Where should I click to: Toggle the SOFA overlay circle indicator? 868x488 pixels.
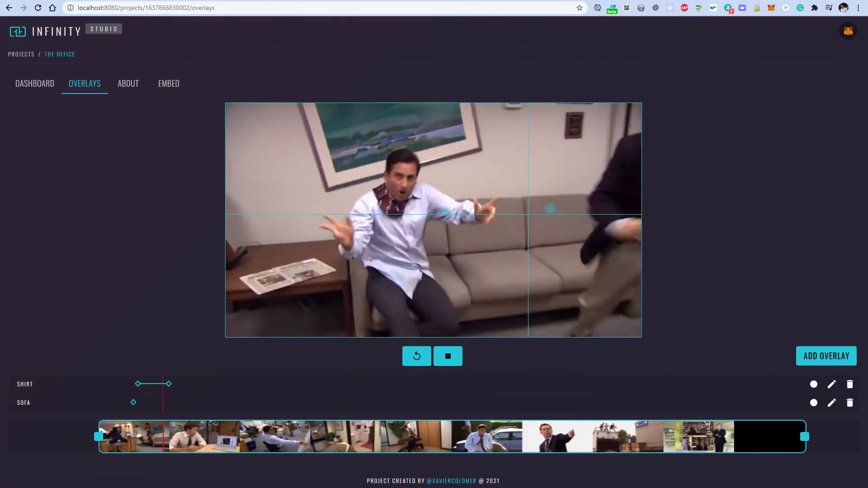(813, 403)
